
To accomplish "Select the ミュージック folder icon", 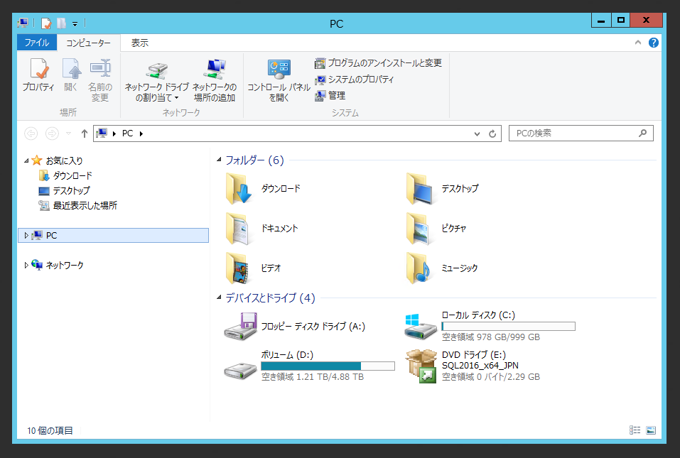I will [x=419, y=268].
